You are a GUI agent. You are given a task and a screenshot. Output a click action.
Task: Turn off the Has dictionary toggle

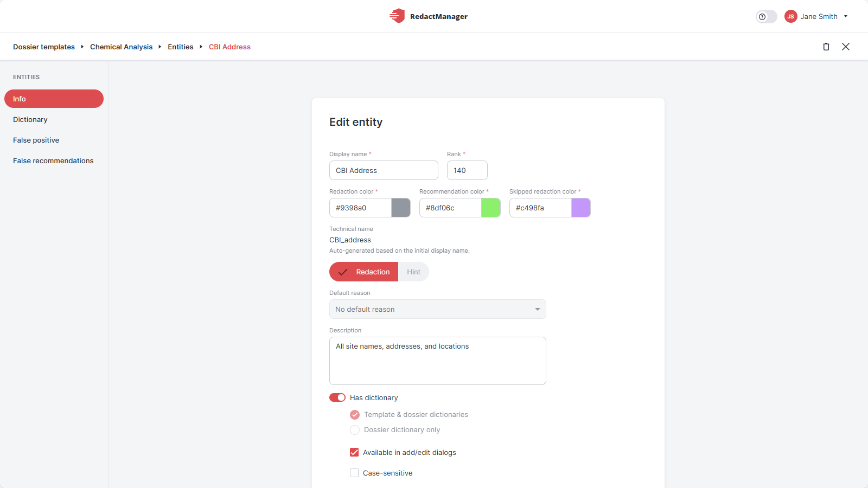[x=337, y=397]
